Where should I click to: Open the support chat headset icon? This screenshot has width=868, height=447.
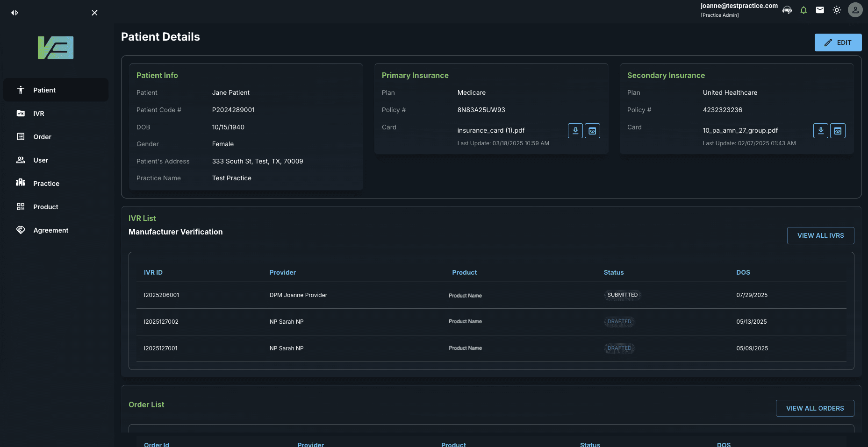(787, 10)
